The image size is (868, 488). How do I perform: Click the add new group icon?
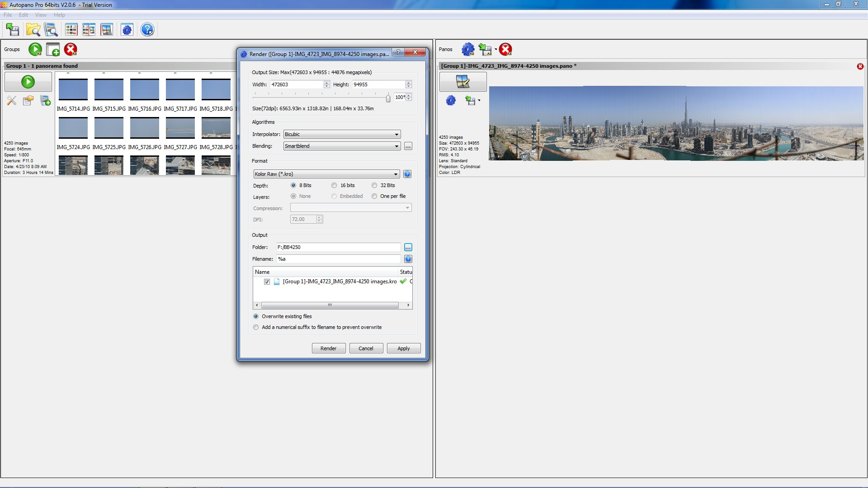coord(53,49)
